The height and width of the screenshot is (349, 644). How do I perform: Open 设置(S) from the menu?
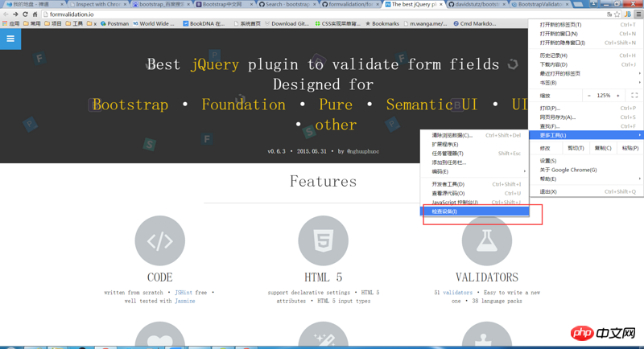tap(586, 161)
